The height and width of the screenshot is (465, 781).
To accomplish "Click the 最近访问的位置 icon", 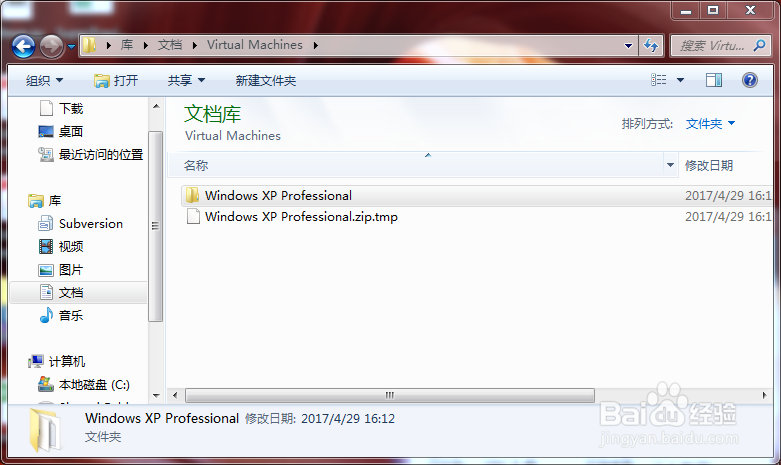I will click(x=46, y=154).
